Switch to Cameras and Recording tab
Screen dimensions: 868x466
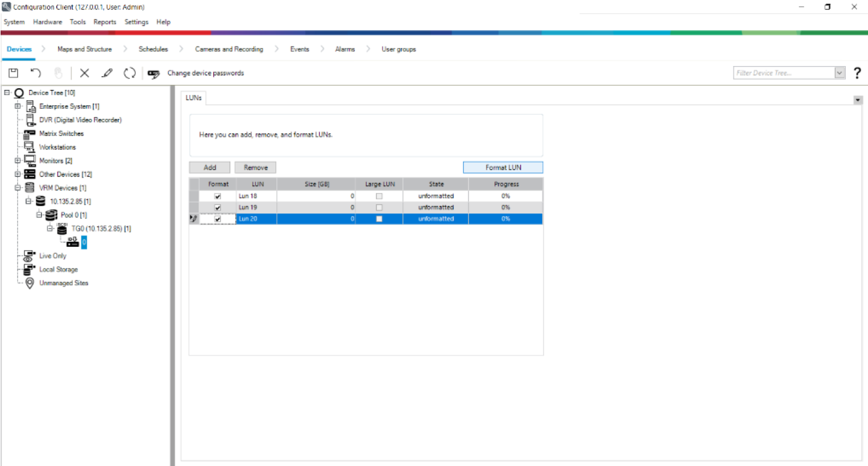pos(229,50)
